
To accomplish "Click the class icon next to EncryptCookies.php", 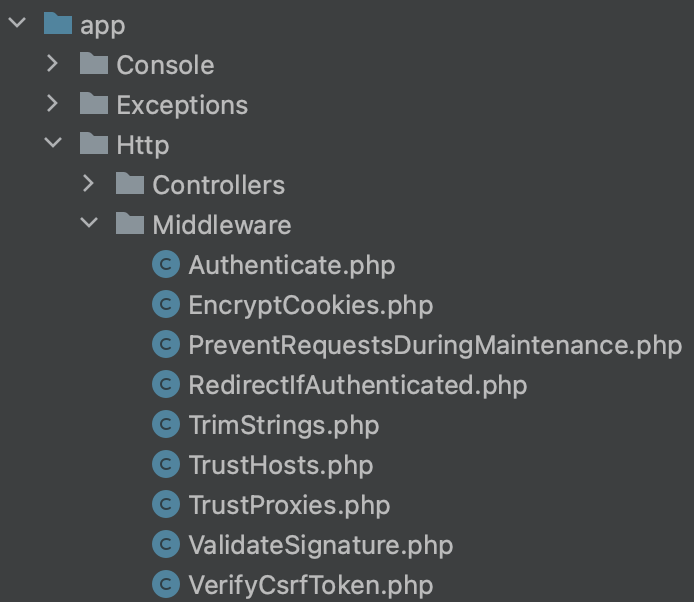I will tap(165, 305).
